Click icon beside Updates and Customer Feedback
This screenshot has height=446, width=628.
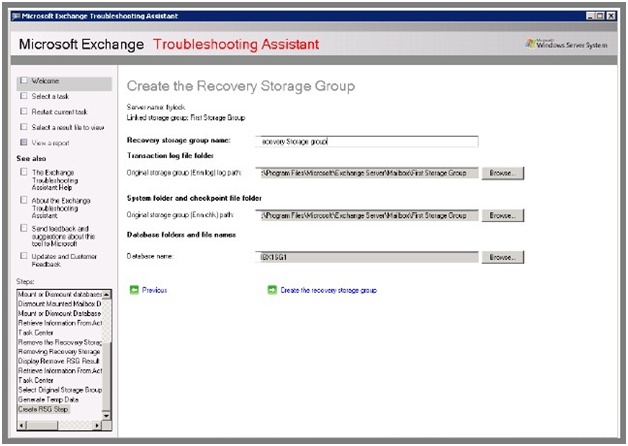point(24,255)
